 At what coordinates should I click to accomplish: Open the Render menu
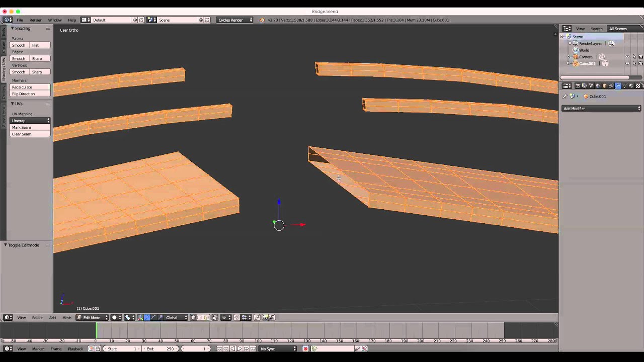[35, 20]
